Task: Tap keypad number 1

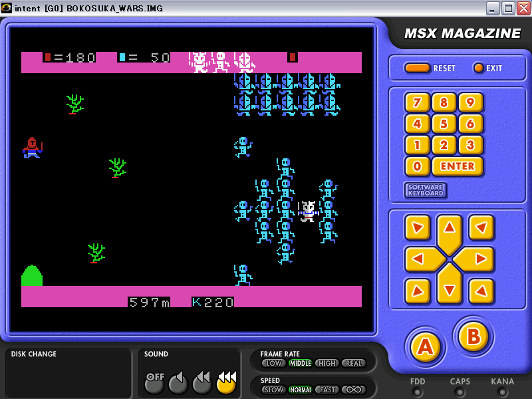Action: (417, 145)
